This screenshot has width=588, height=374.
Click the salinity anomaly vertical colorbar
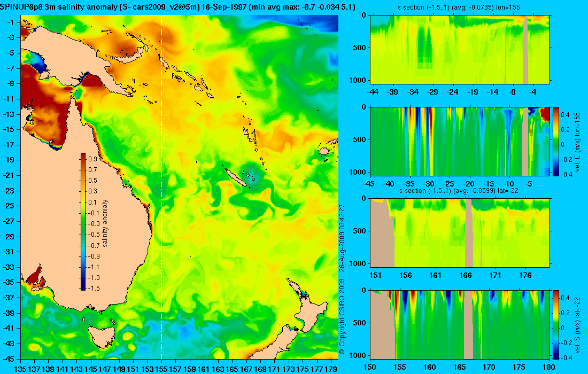(83, 222)
